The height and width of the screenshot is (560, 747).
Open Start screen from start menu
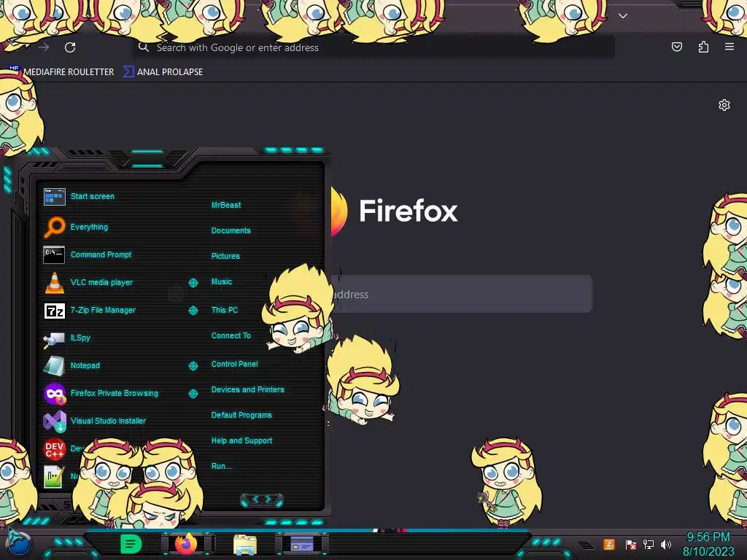coord(93,196)
